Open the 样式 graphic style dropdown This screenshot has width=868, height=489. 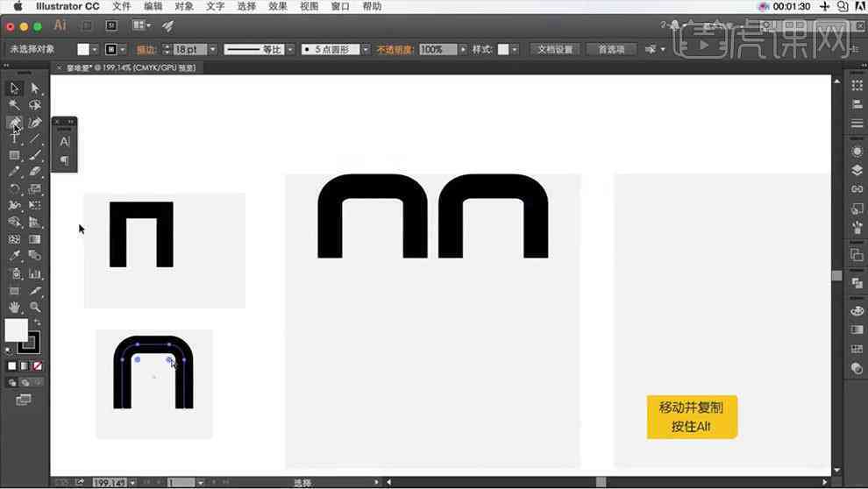coord(515,50)
